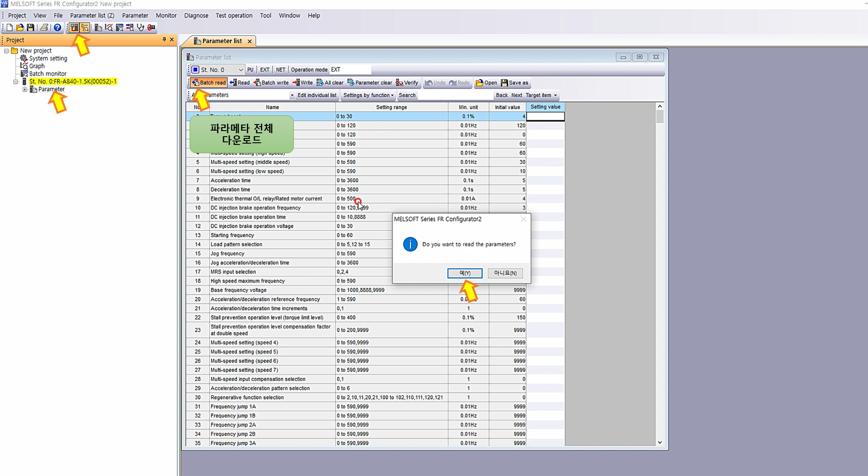Collapse the St. No. 0 station node
868x476 pixels.
tap(16, 82)
